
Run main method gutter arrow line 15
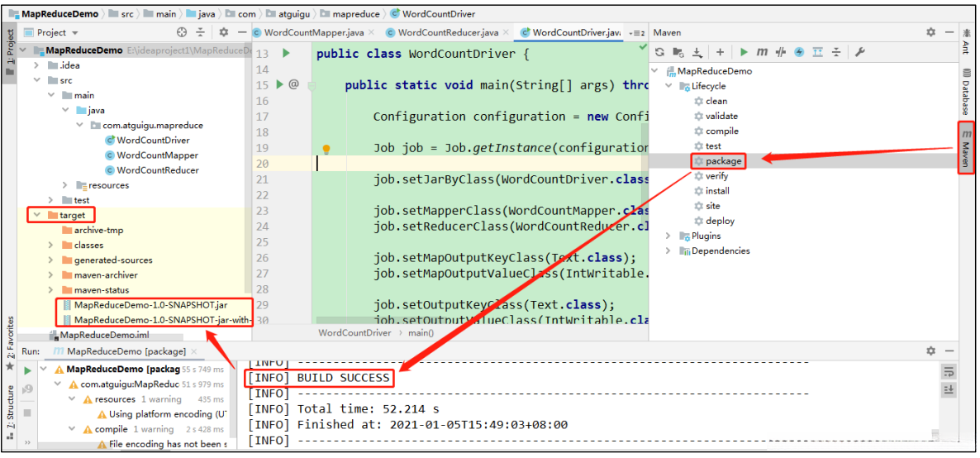pos(280,84)
